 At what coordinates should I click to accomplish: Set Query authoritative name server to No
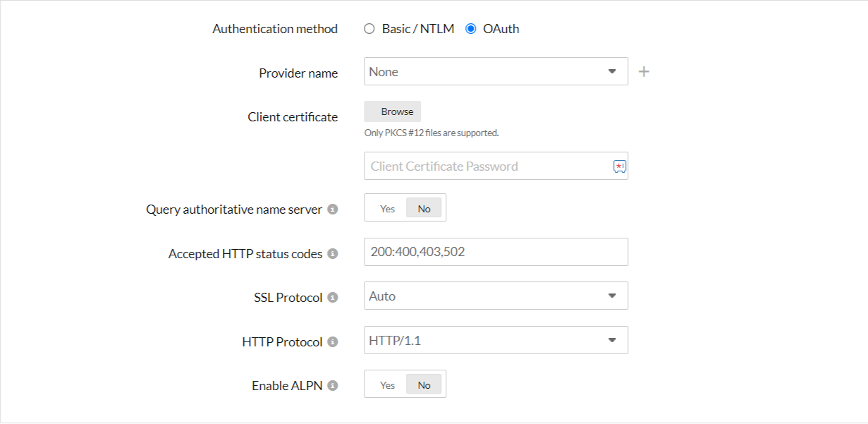[x=424, y=209]
